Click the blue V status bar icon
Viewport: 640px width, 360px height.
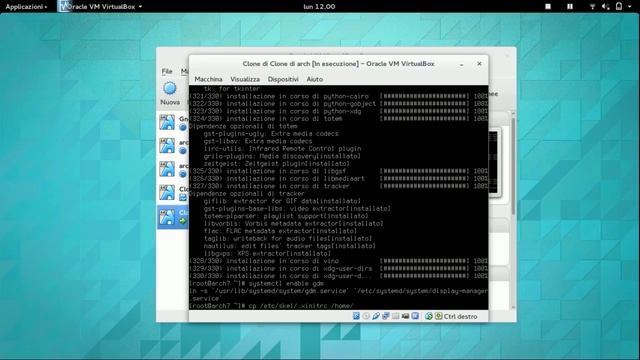415,316
